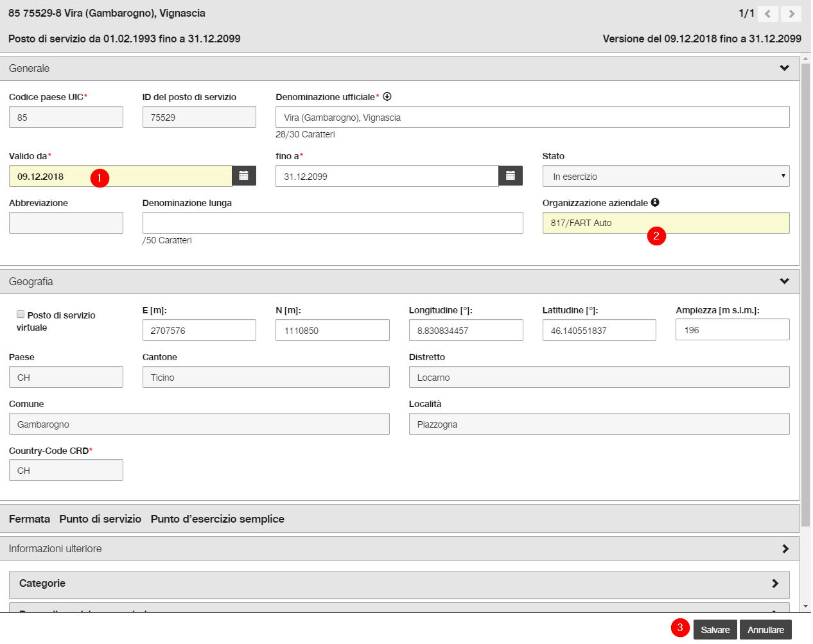813x644 pixels.
Task: Collapse the Geografia section chevron
Action: coord(784,281)
